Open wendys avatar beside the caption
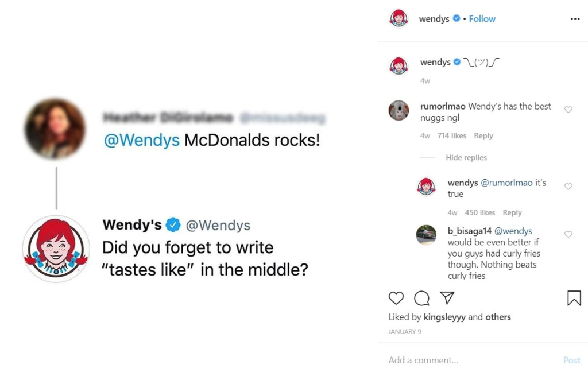 point(399,65)
